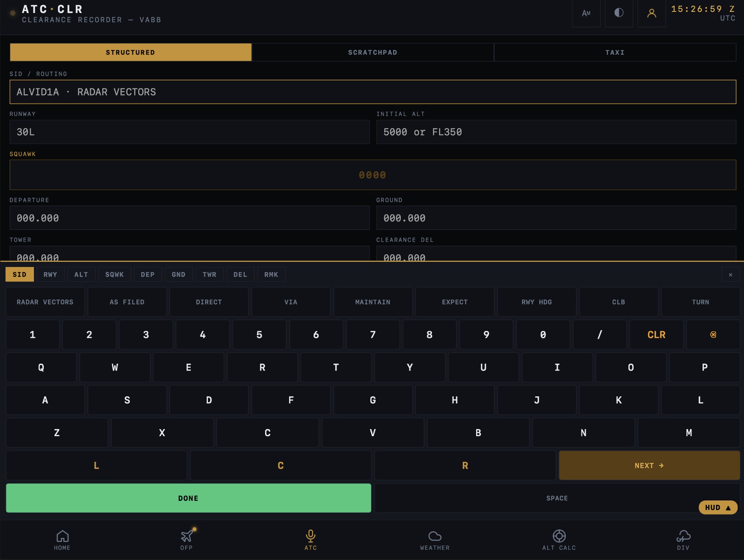Select the SQWK keyboard field tab
The image size is (744, 560).
(x=115, y=274)
